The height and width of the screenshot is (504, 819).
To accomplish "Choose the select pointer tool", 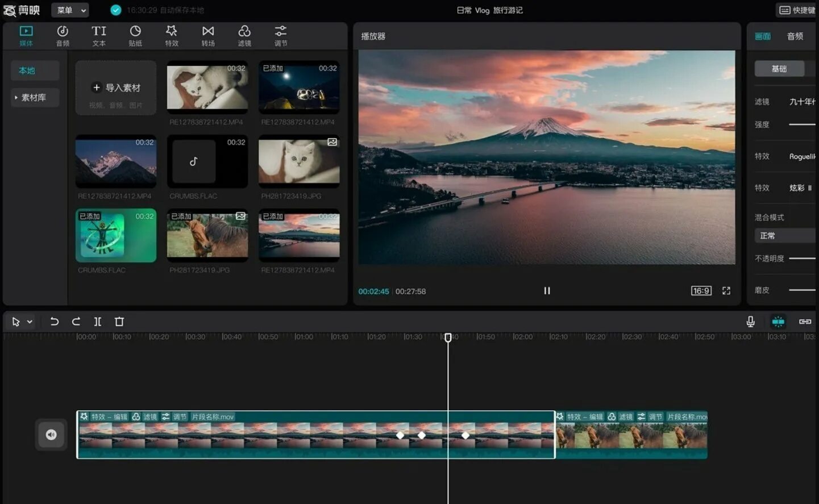I will click(x=16, y=322).
